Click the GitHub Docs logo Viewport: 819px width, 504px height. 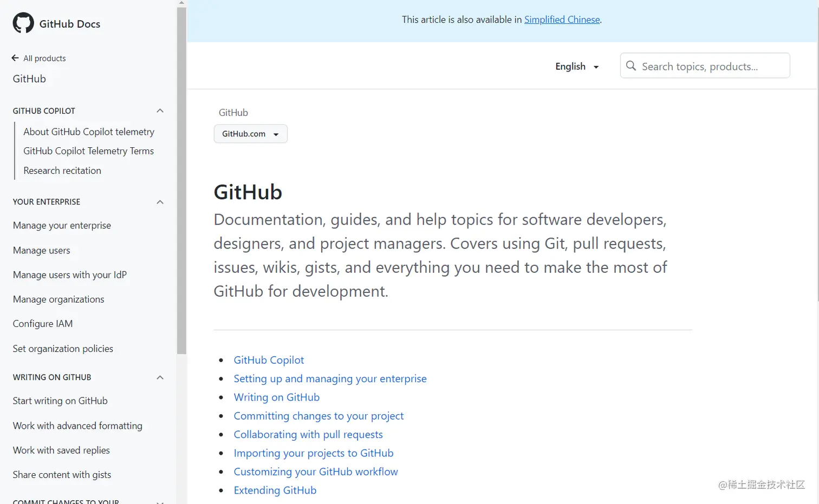[56, 23]
